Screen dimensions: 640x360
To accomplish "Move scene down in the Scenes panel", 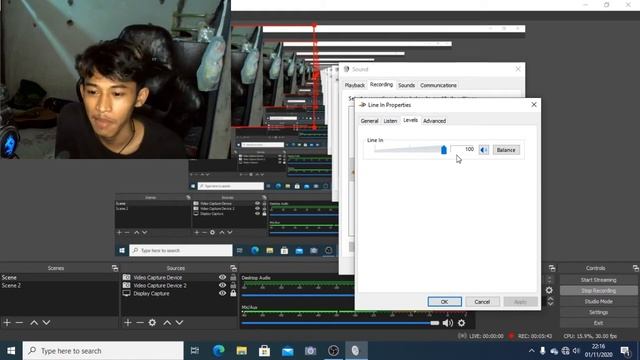I will pyautogui.click(x=47, y=323).
